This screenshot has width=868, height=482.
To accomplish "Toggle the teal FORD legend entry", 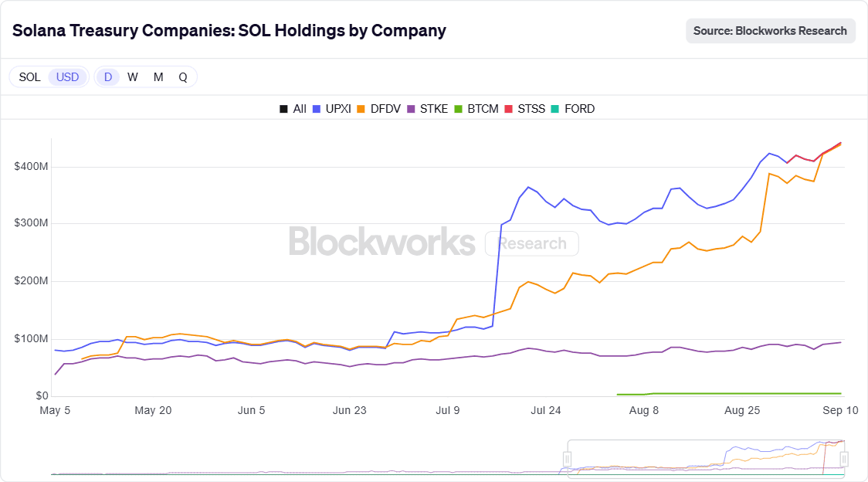I will pyautogui.click(x=572, y=109).
